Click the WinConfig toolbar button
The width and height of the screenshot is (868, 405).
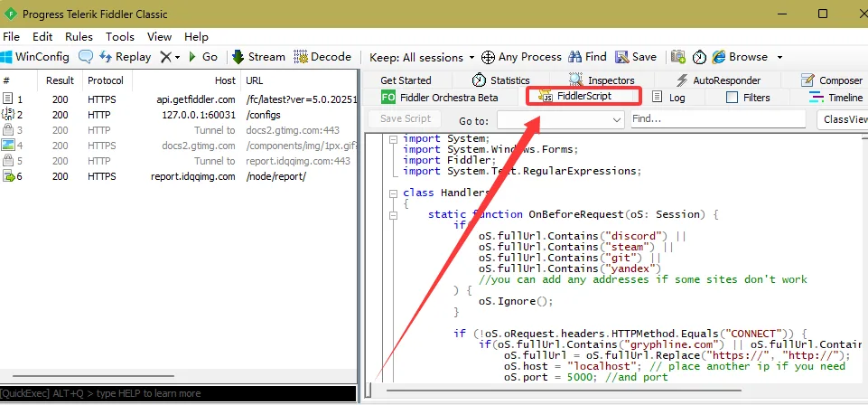[35, 57]
